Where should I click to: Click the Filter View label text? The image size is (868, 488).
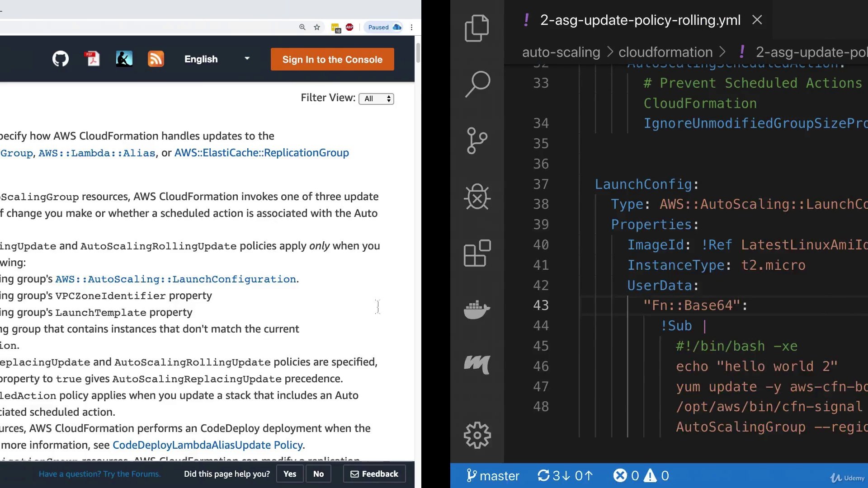pos(328,98)
